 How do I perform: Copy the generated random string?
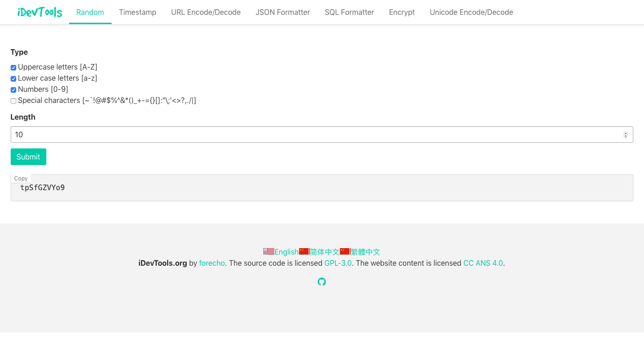[21, 178]
